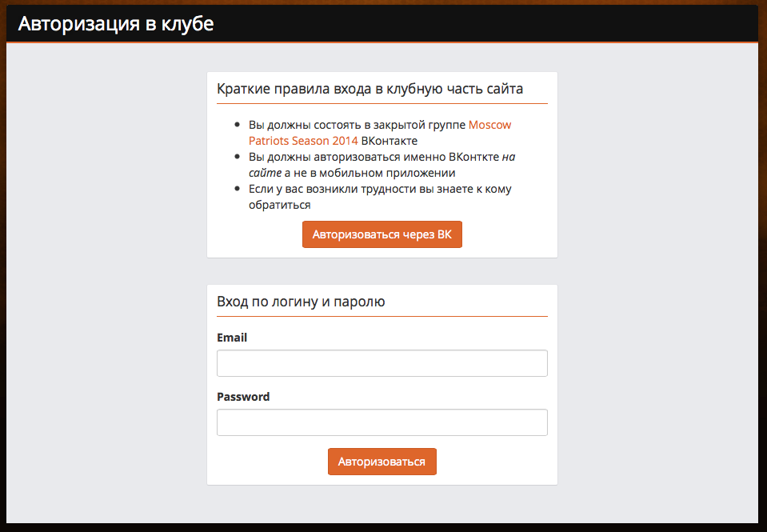
Task: Focus the Password input field
Action: [x=382, y=422]
